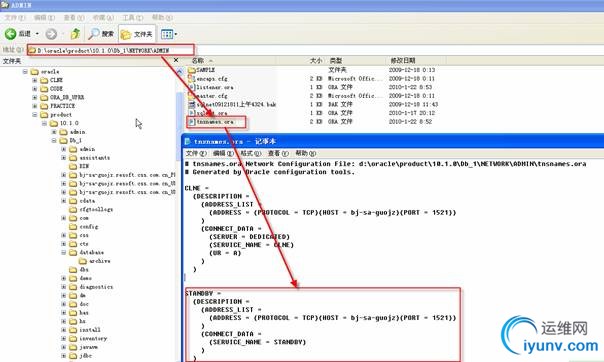Collapse the database folder node
Viewport: 604px width, 362px height.
click(64, 253)
